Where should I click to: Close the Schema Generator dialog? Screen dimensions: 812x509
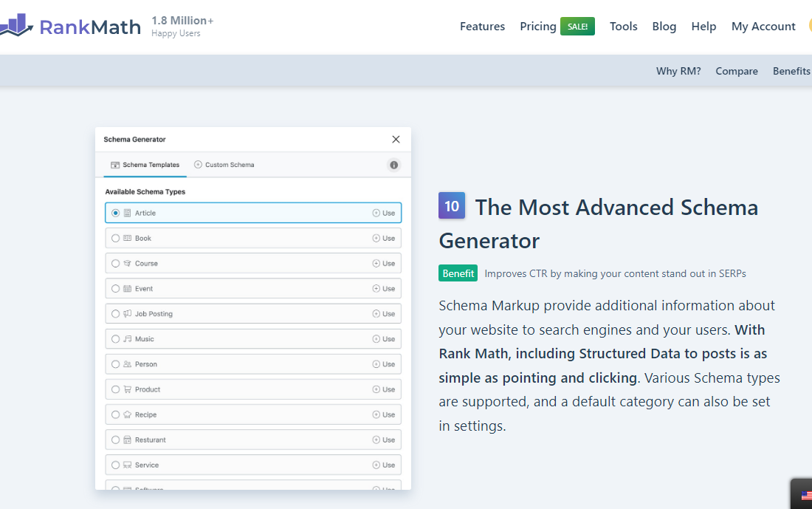coord(396,139)
